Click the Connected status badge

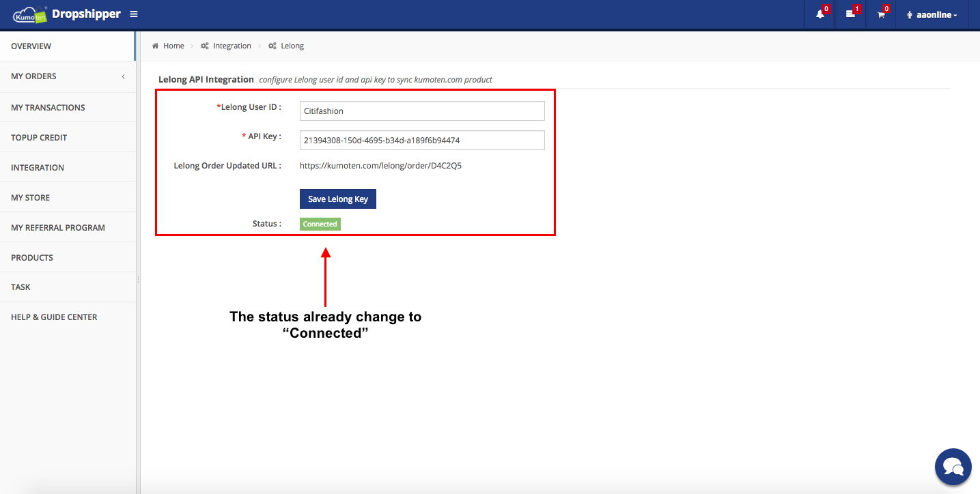tap(320, 224)
